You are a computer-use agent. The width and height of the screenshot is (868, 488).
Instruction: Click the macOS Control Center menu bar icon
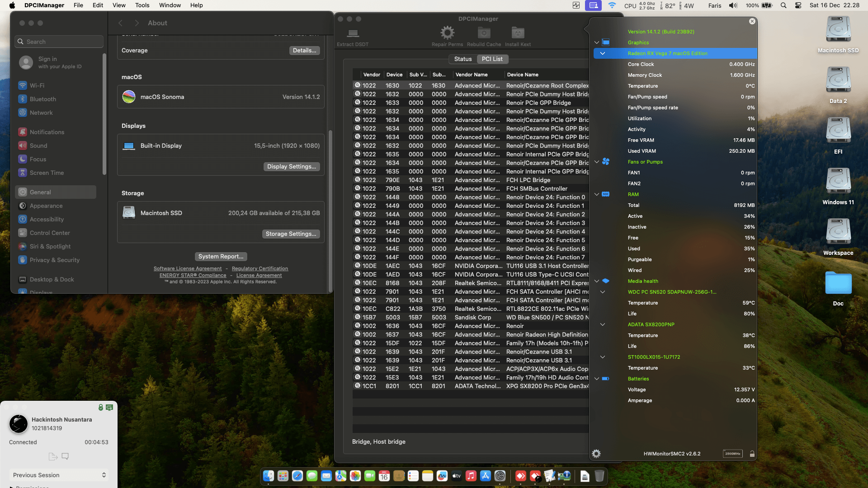[798, 5]
